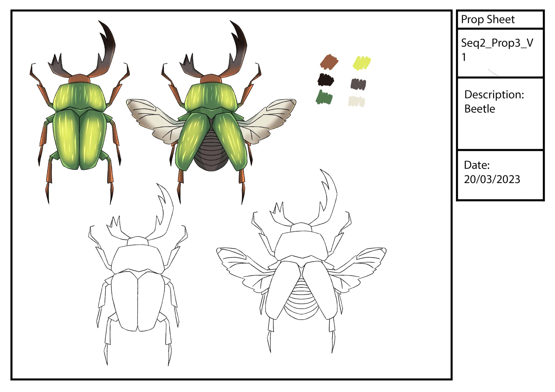Choose the gray color swatch
This screenshot has height=392, width=555.
(x=358, y=84)
